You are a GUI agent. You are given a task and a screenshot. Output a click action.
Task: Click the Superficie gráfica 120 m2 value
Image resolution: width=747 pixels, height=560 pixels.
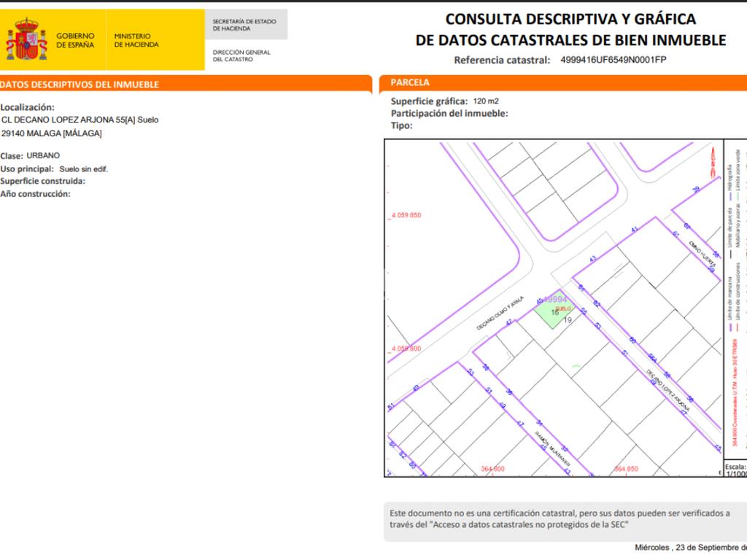point(486,101)
